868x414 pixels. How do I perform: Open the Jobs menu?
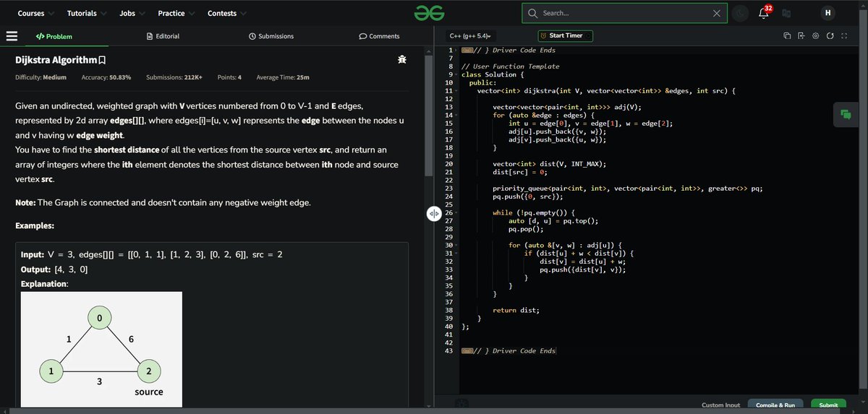132,13
